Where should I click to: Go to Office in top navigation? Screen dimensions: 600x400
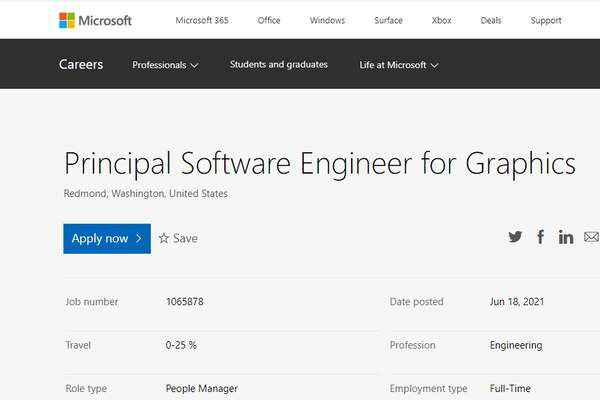[269, 20]
